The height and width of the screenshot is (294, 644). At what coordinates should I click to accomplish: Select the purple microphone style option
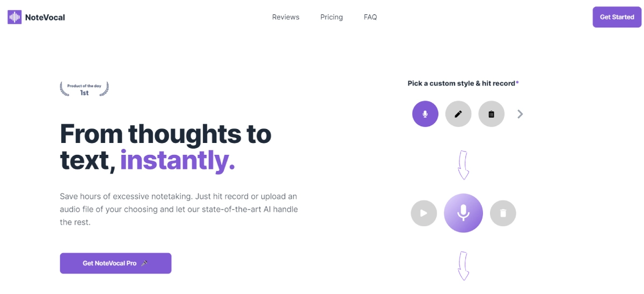pos(425,114)
